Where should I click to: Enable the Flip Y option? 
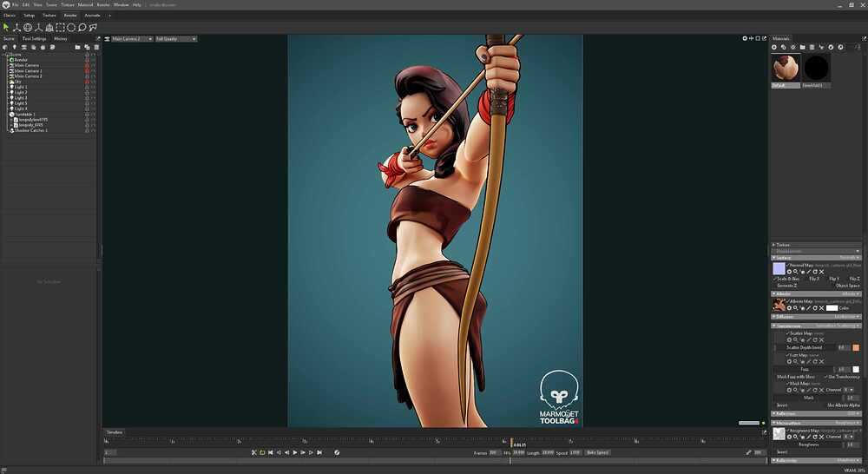[x=833, y=279]
